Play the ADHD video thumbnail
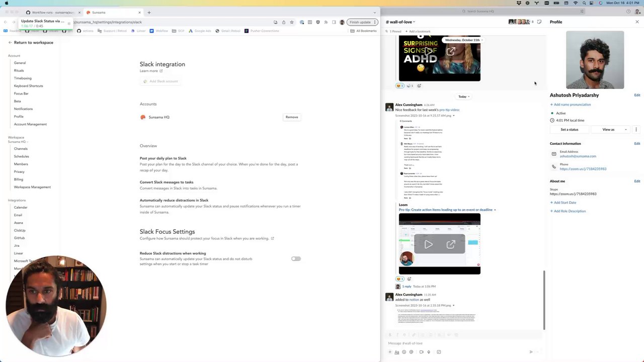 (x=428, y=51)
